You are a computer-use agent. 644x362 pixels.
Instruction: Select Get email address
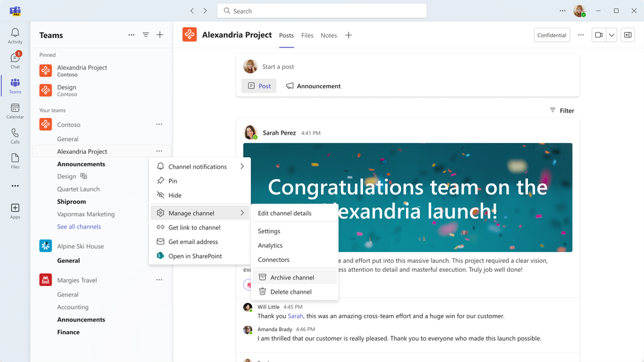pos(200,242)
